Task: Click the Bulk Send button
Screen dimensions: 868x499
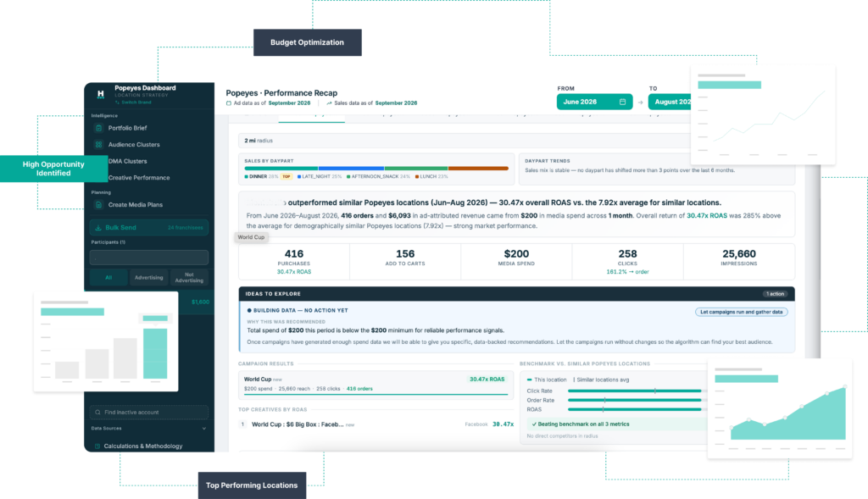Action: pyautogui.click(x=149, y=227)
